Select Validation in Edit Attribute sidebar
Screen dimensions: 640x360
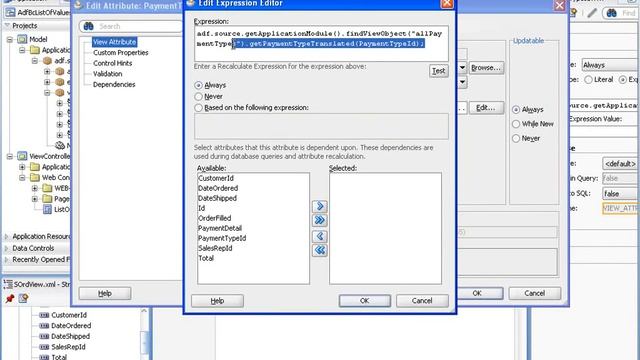[107, 74]
